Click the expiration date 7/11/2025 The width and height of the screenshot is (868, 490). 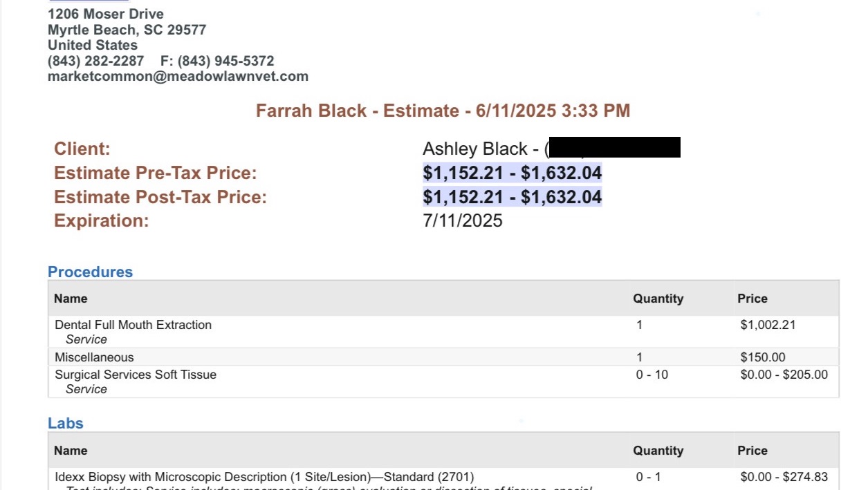[462, 221]
